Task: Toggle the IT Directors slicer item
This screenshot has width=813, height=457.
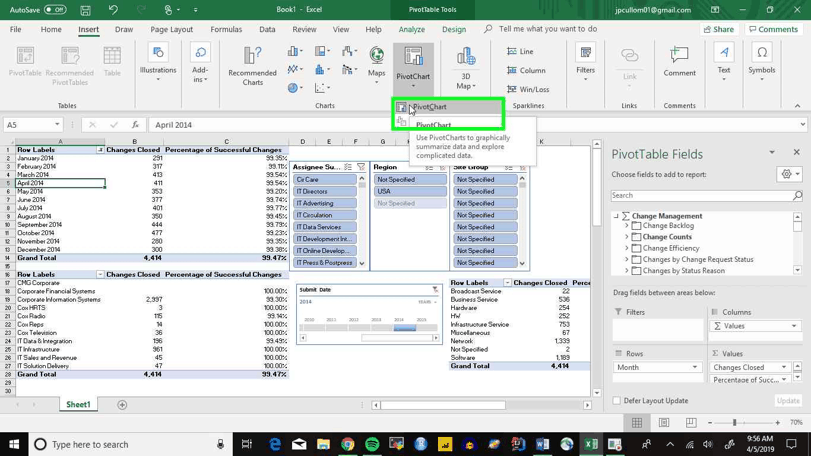Action: (x=325, y=191)
